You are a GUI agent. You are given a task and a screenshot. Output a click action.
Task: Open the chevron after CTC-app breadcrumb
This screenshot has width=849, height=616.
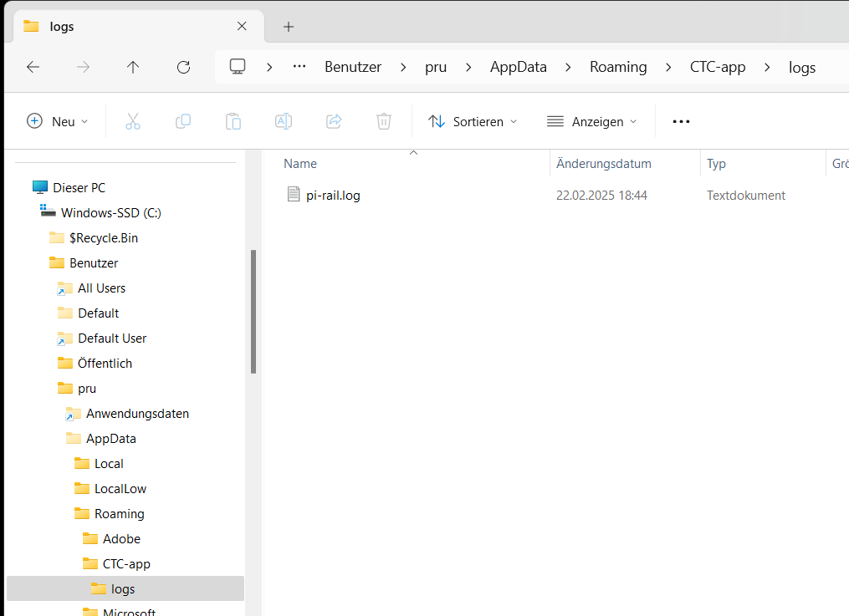[x=767, y=67]
